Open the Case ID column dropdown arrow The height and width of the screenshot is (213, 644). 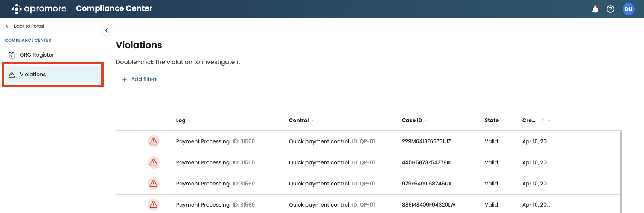426,121
